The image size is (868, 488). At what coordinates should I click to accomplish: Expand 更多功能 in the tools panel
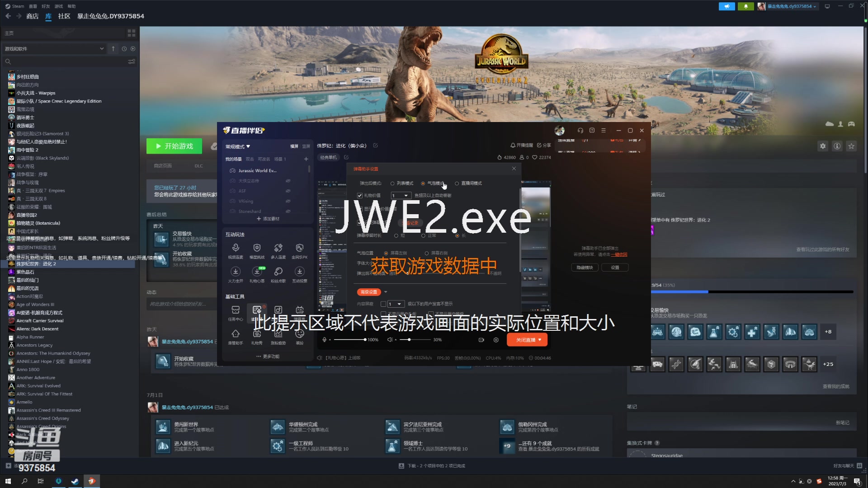pos(268,357)
